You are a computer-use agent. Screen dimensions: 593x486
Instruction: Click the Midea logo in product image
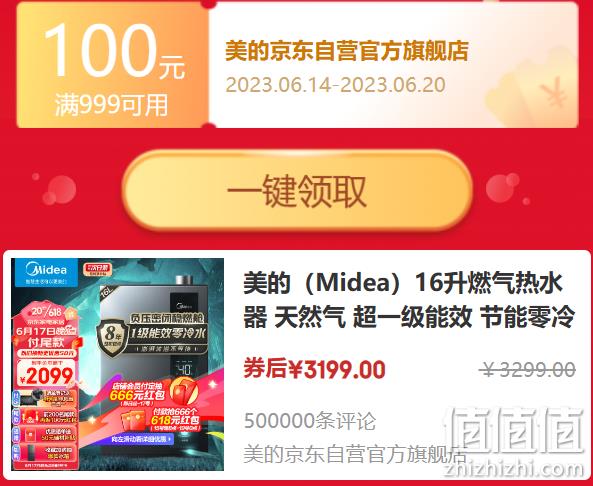pos(46,272)
